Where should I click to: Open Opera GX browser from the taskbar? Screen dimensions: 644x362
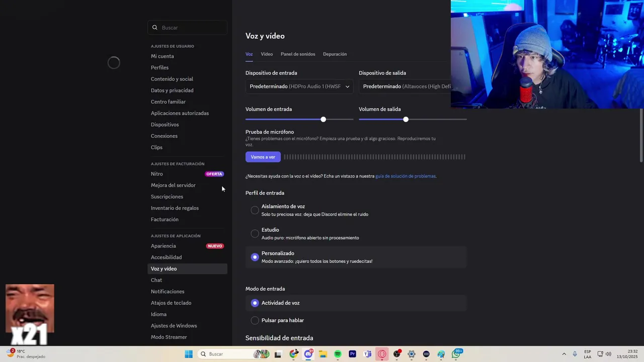[382, 354]
